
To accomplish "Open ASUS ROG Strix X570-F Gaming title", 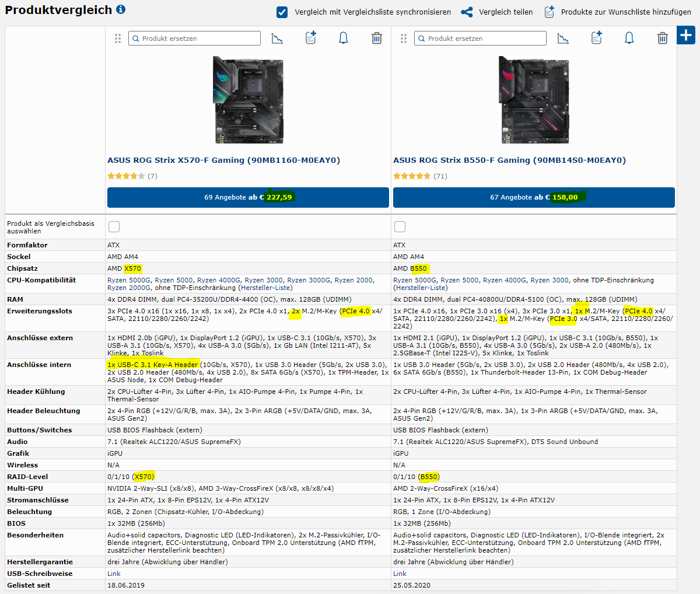I will pyautogui.click(x=223, y=160).
